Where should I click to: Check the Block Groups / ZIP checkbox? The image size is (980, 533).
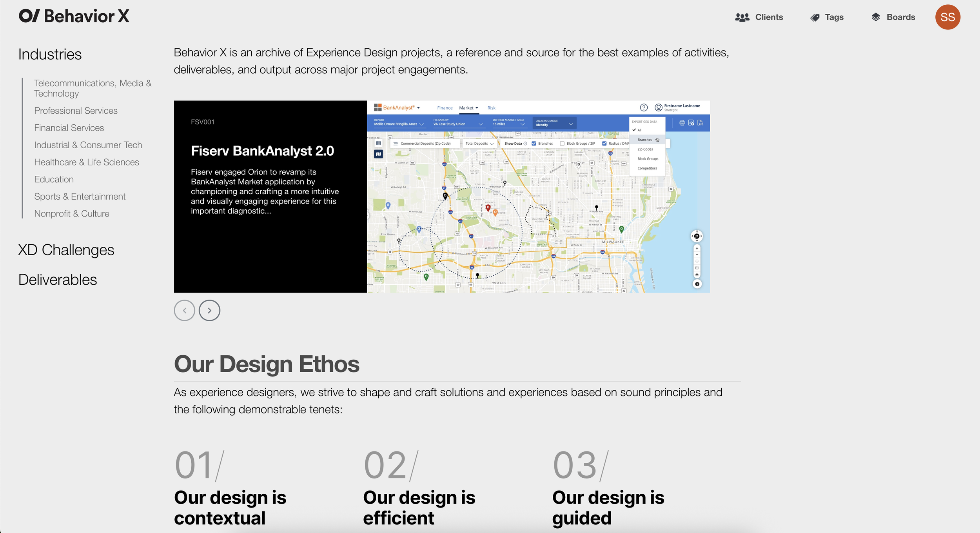pyautogui.click(x=562, y=144)
